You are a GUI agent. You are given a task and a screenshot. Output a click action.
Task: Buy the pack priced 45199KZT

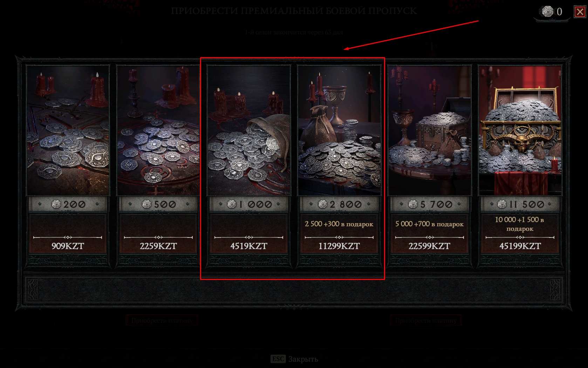coord(520,234)
